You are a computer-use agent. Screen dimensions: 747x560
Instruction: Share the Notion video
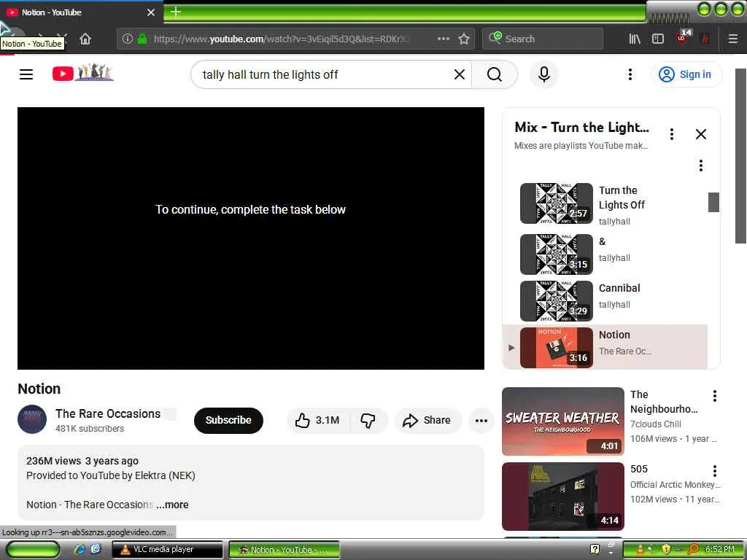(x=427, y=420)
